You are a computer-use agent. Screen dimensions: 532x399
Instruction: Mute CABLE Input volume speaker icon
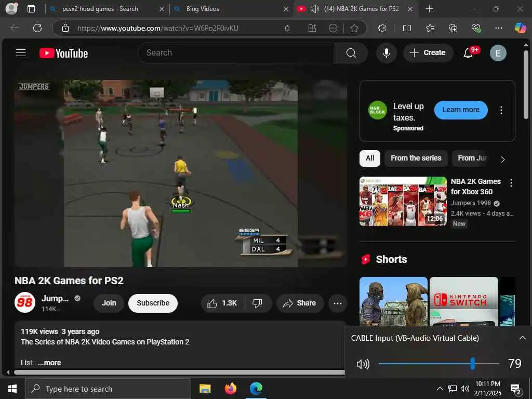coord(363,364)
